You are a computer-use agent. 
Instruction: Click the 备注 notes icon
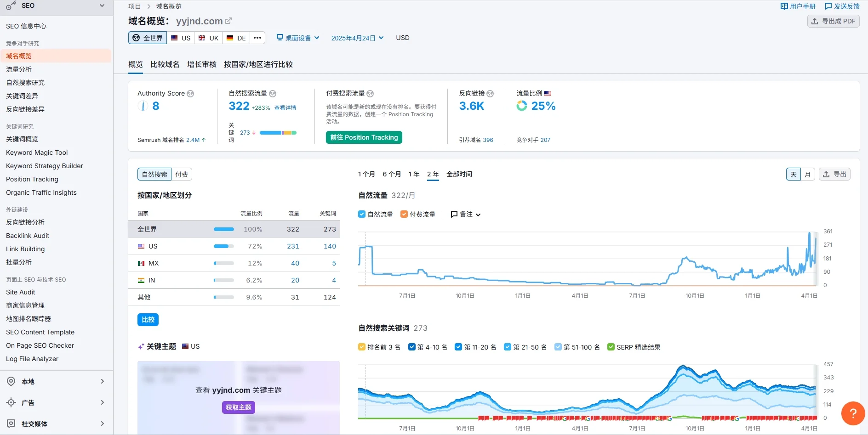coord(454,214)
